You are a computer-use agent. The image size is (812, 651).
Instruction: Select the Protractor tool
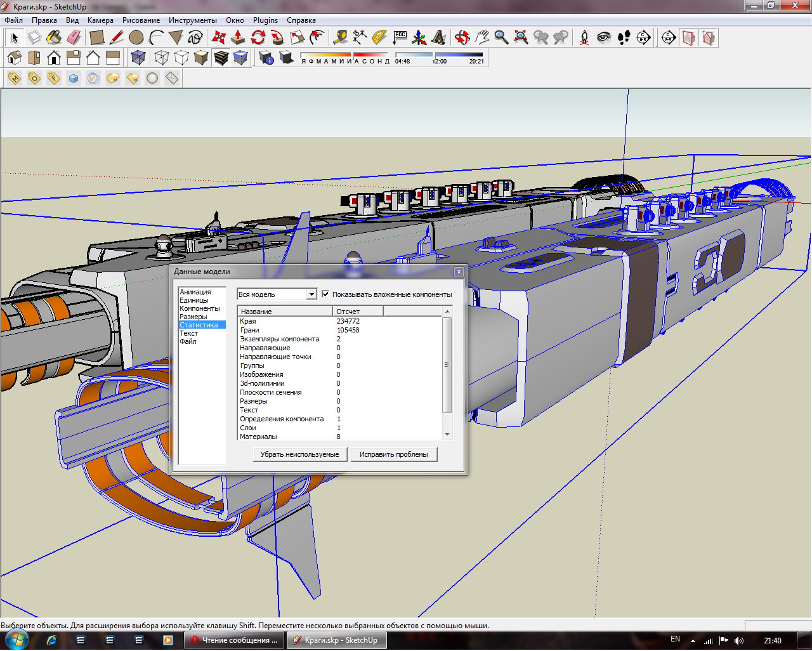379,37
